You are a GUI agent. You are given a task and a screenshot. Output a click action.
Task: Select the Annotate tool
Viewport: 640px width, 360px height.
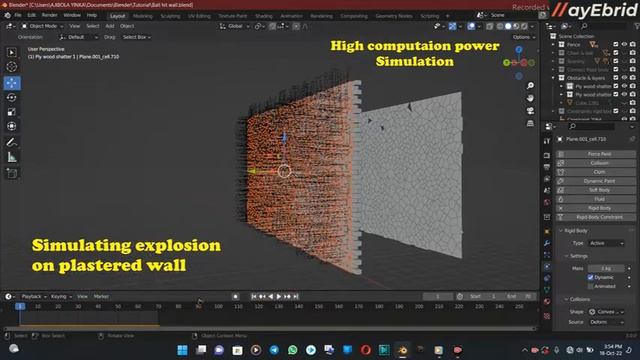[x=11, y=142]
